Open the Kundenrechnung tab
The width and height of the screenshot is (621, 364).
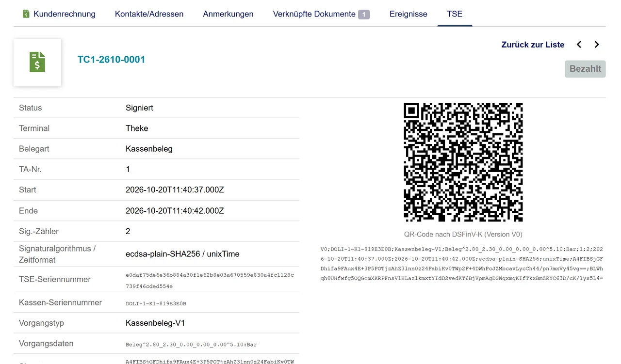pyautogui.click(x=59, y=14)
